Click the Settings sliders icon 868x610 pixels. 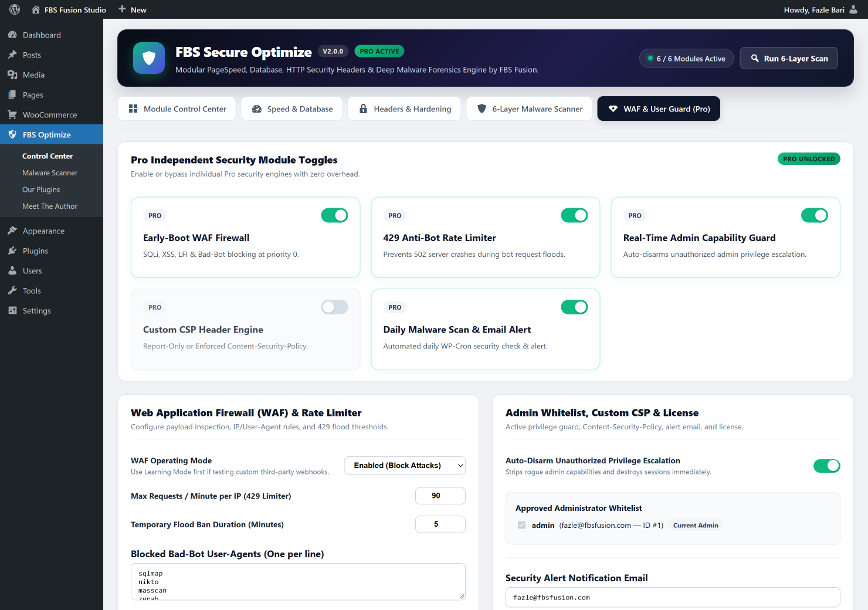(x=12, y=310)
